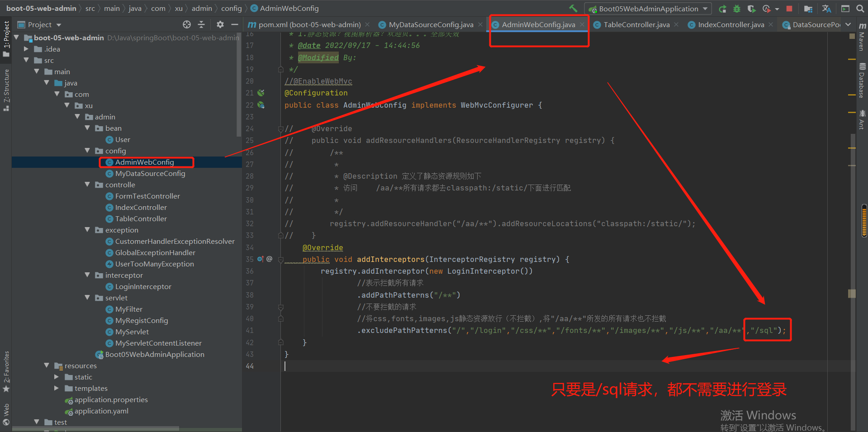
Task: Close the MyDataSourceConfig.java tab
Action: click(480, 24)
